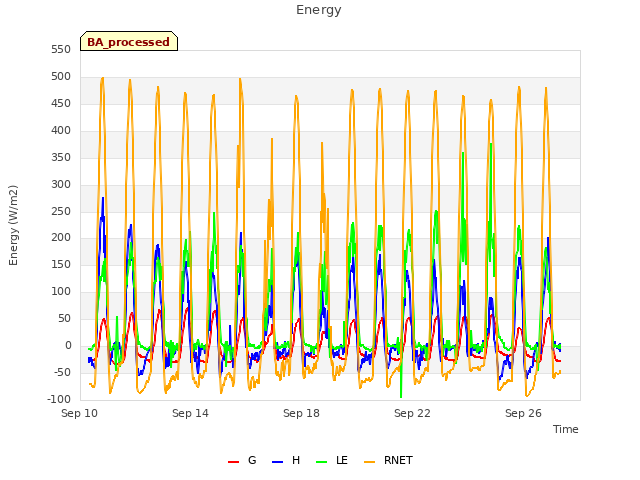Click the 400 y-axis tick label

click(61, 131)
